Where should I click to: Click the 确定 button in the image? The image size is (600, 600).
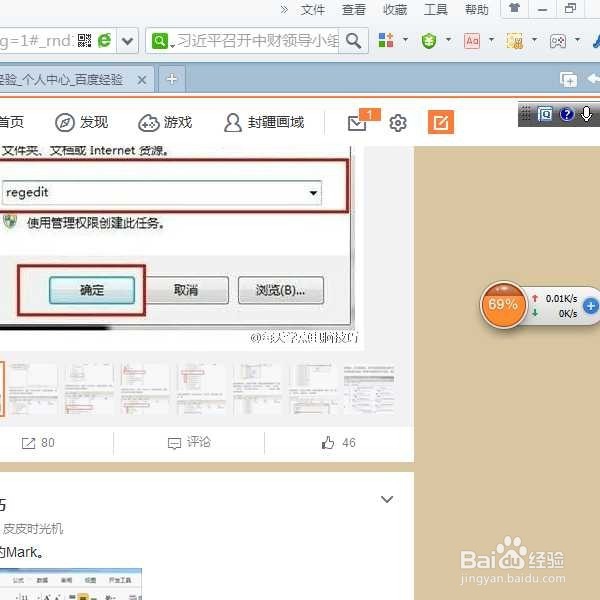tap(92, 290)
